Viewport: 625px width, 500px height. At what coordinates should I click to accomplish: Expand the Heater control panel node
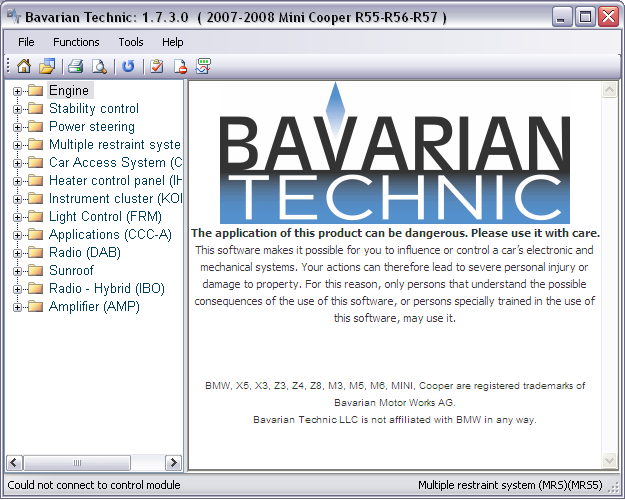17,181
